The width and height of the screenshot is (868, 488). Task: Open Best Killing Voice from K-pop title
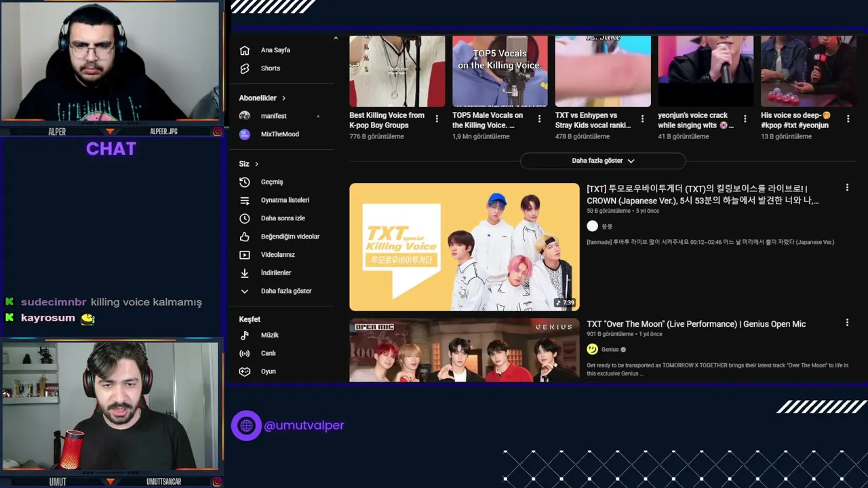[x=387, y=120]
